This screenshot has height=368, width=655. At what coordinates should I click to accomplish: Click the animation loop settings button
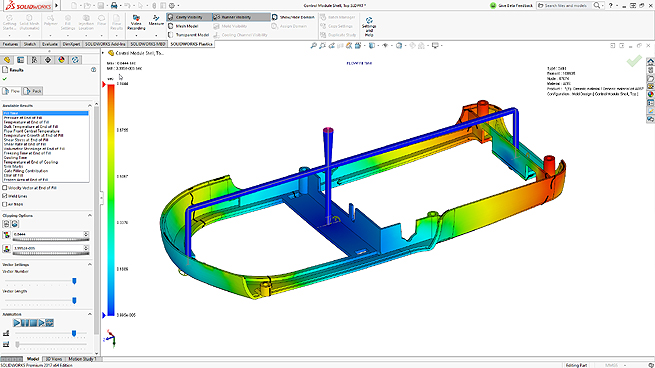click(49, 322)
